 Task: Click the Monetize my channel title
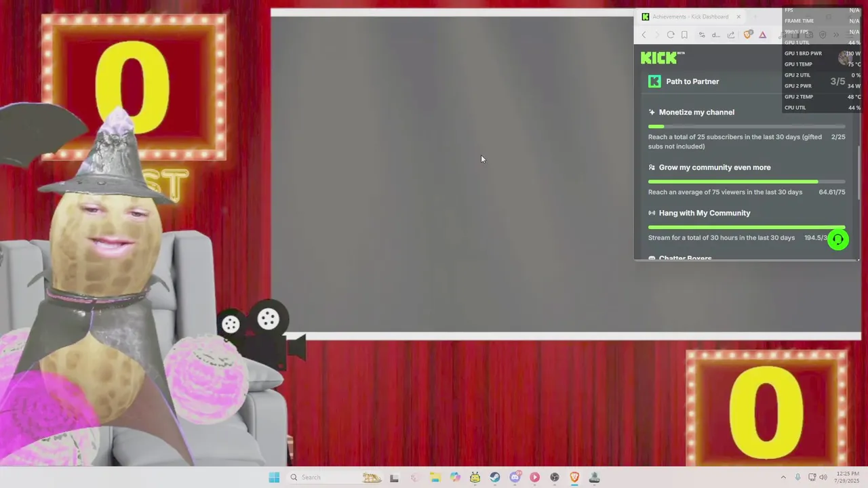(x=696, y=113)
